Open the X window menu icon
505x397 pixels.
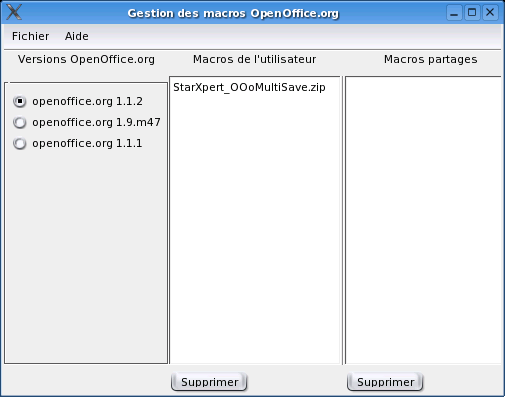tap(14, 12)
